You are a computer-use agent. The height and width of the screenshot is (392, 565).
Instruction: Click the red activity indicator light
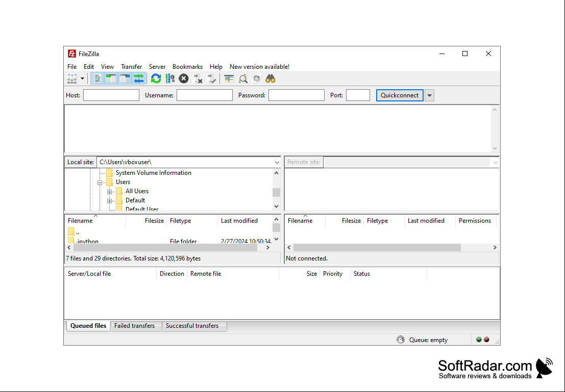pos(487,339)
